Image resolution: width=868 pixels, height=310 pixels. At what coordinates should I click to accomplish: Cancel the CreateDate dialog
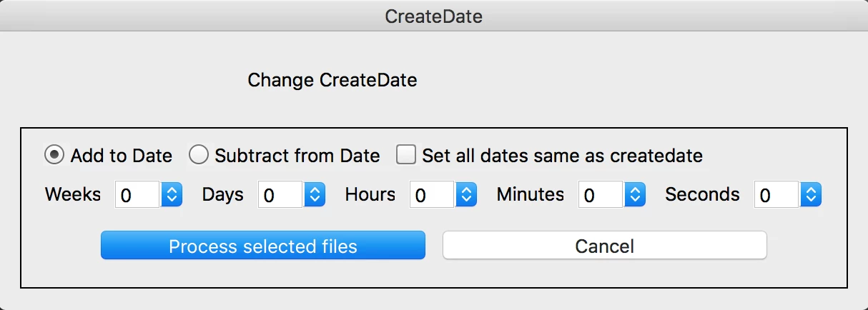[604, 246]
